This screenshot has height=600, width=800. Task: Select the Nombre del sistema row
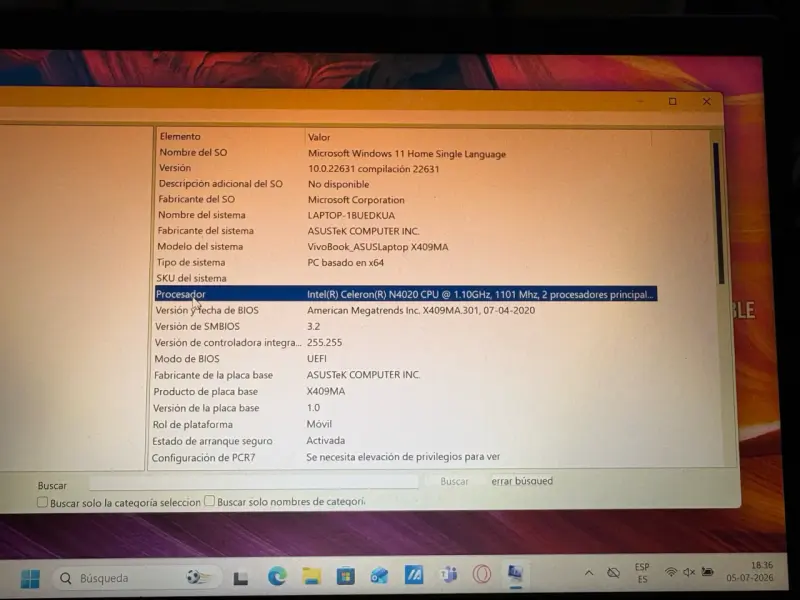tap(406, 215)
